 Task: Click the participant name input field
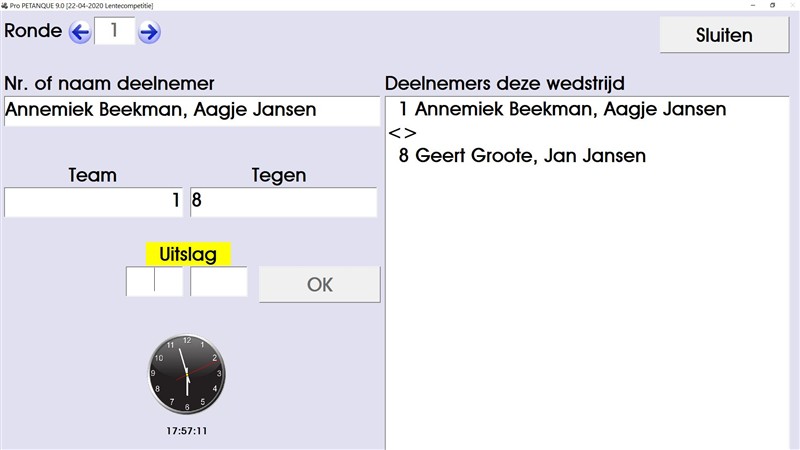(x=192, y=111)
